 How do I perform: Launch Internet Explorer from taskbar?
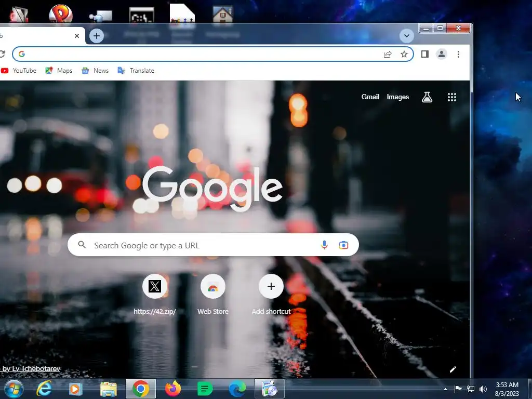(x=44, y=389)
